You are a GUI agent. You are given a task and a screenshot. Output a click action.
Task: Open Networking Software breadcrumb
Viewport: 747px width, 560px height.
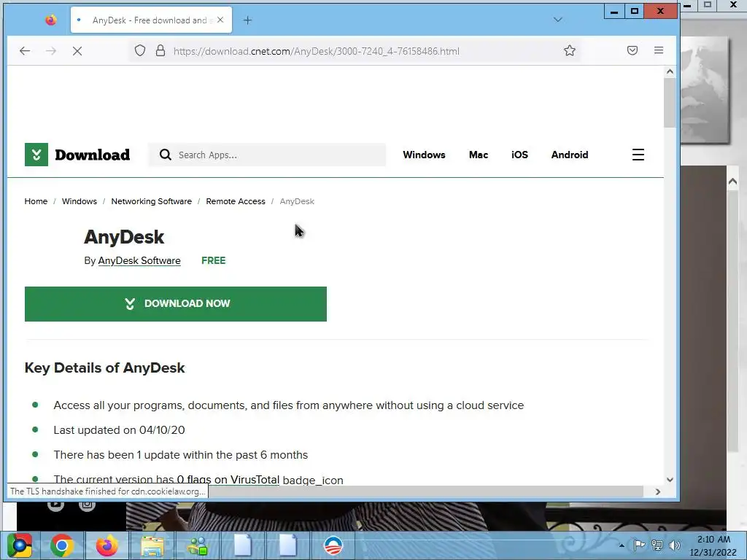pos(152,201)
